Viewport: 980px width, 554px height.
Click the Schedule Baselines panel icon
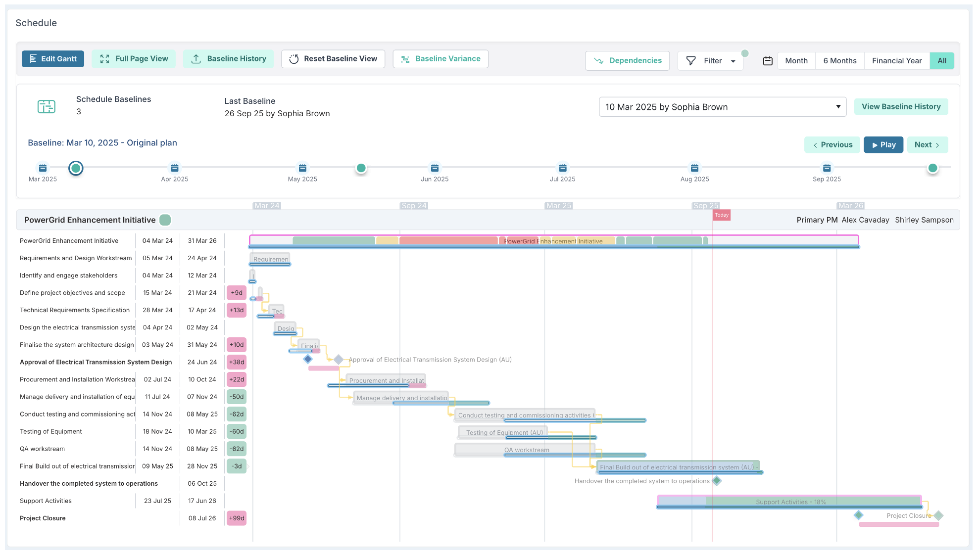pyautogui.click(x=47, y=106)
